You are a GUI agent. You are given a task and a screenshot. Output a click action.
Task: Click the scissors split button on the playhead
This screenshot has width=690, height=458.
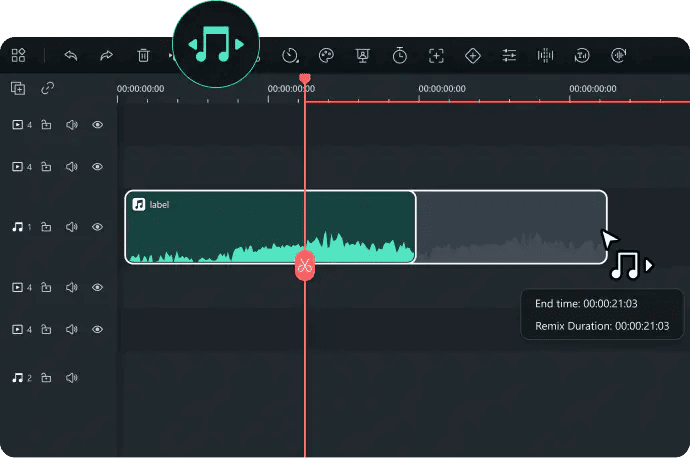coord(304,265)
